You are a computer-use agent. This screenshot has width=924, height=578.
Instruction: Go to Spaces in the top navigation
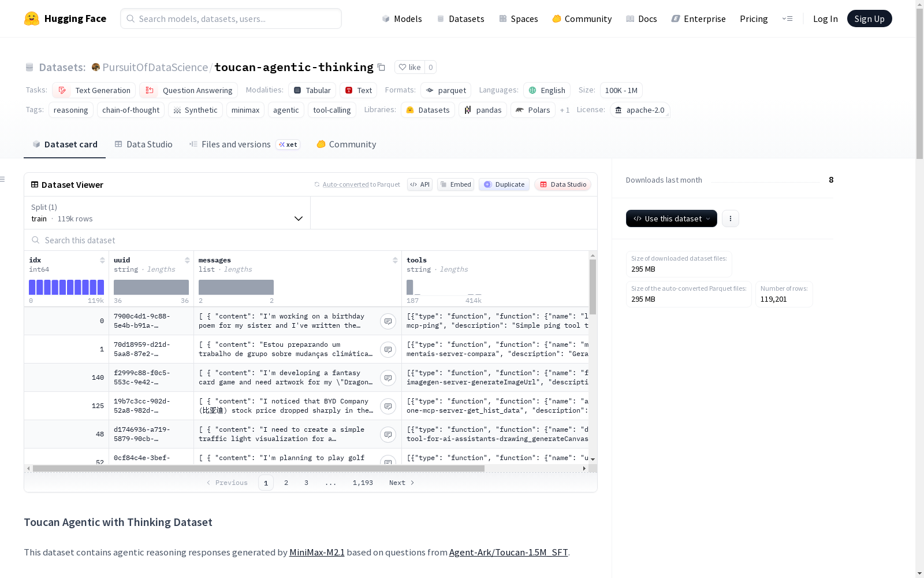[519, 18]
